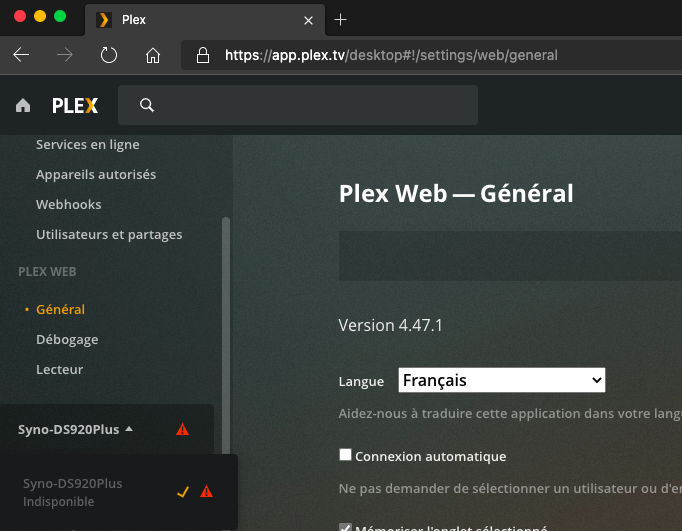Click the Version 4.47.1 text
This screenshot has width=682, height=531.
pos(390,325)
